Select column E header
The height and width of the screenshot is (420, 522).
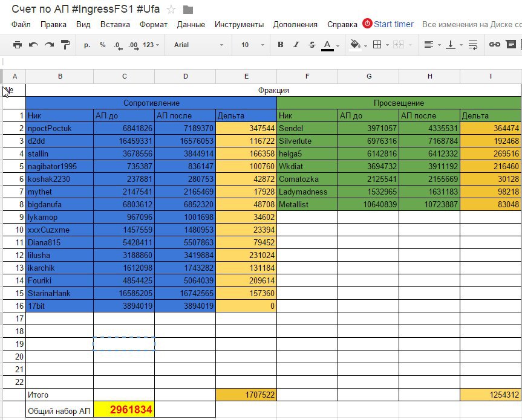(x=246, y=77)
